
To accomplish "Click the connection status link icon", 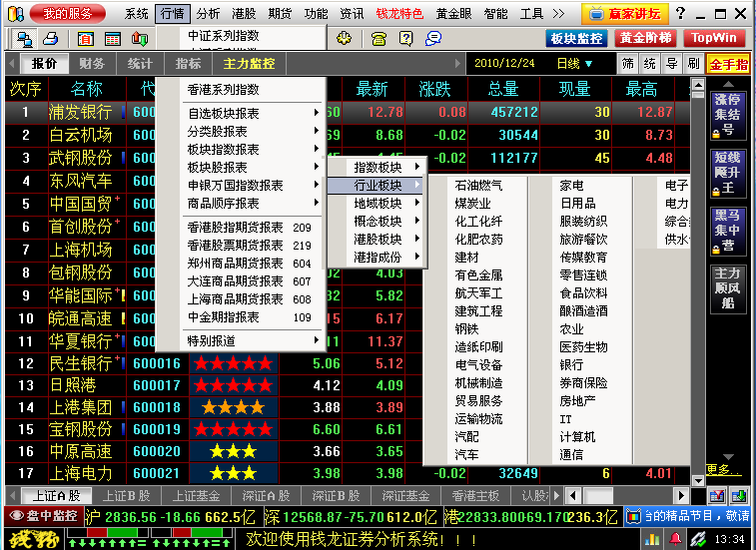I will point(698,539).
